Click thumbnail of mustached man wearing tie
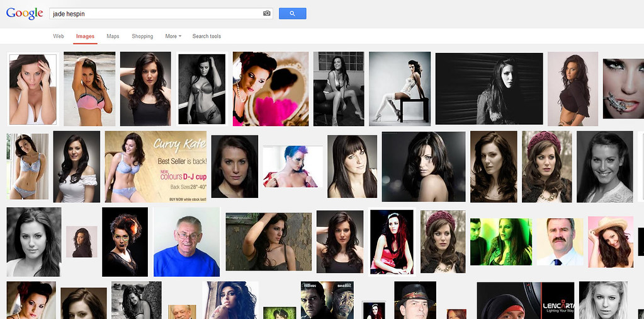Screen dimensions: 644x319 (x=558, y=242)
